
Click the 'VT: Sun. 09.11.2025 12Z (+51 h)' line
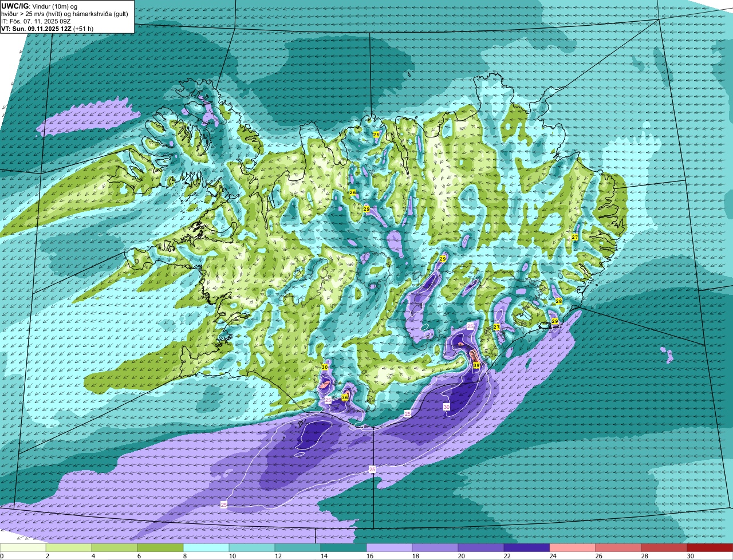pyautogui.click(x=48, y=28)
